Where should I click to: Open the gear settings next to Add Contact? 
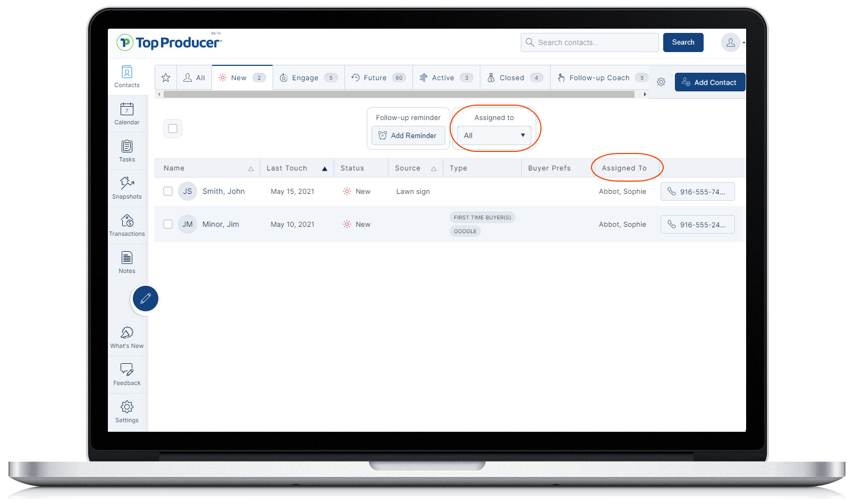[x=661, y=82]
